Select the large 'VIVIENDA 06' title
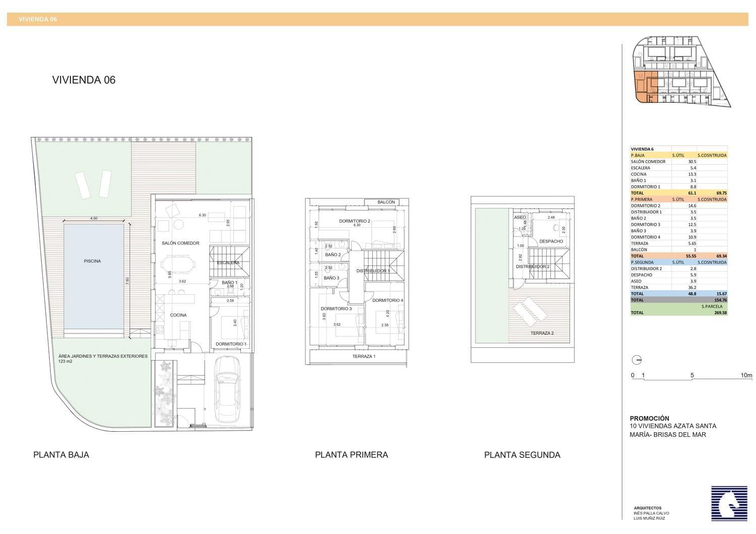Image resolution: width=756 pixels, height=534 pixels. tap(84, 80)
